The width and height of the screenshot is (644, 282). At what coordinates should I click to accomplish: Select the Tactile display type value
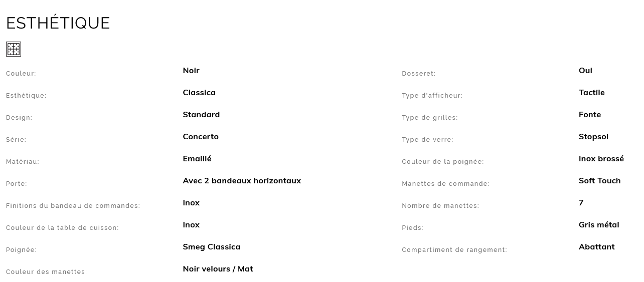pyautogui.click(x=592, y=93)
